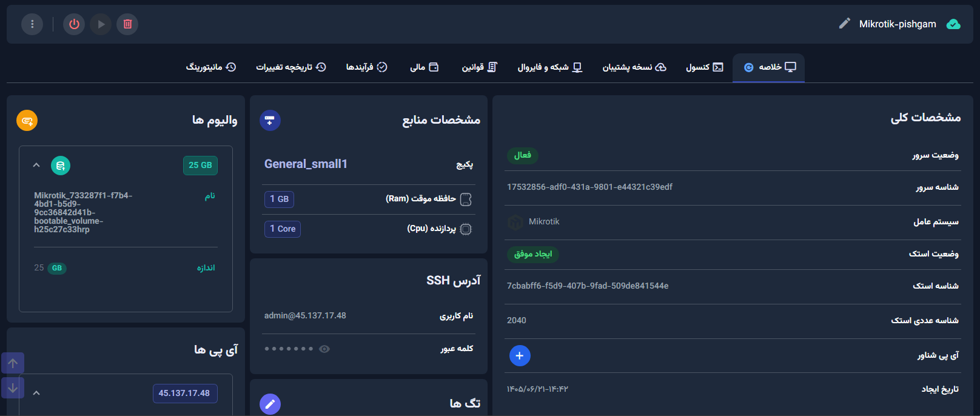Click the Mikrotik operating system logo

(x=515, y=222)
